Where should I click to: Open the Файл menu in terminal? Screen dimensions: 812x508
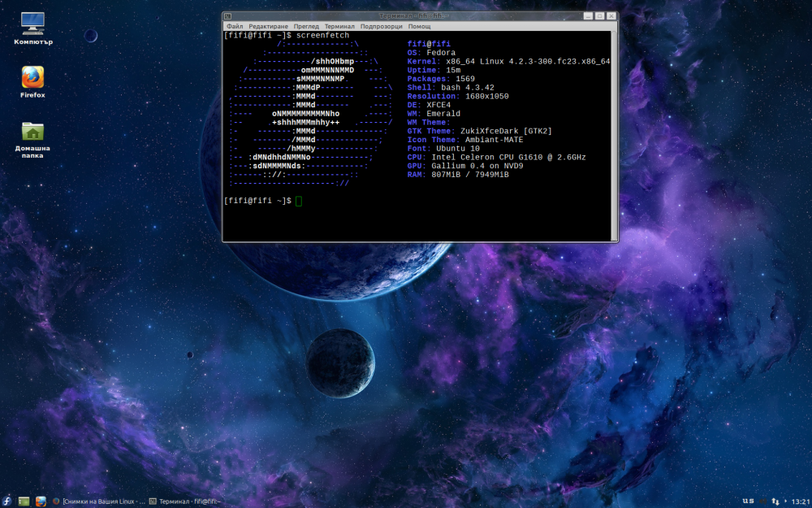point(235,27)
